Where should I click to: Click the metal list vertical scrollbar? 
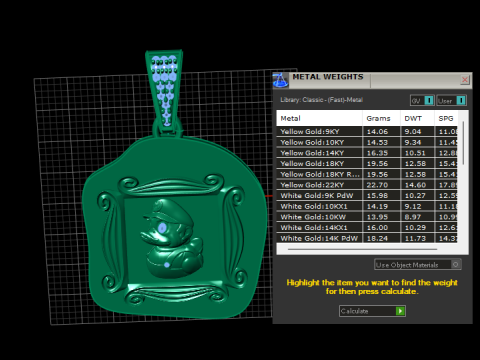click(463, 143)
